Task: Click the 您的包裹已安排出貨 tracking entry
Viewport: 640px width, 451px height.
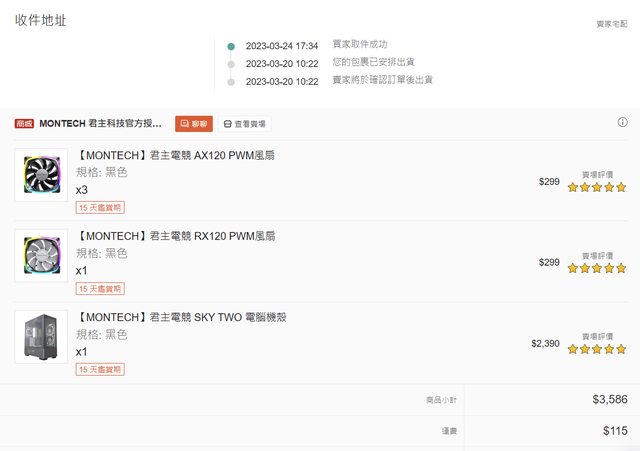Action: (374, 63)
